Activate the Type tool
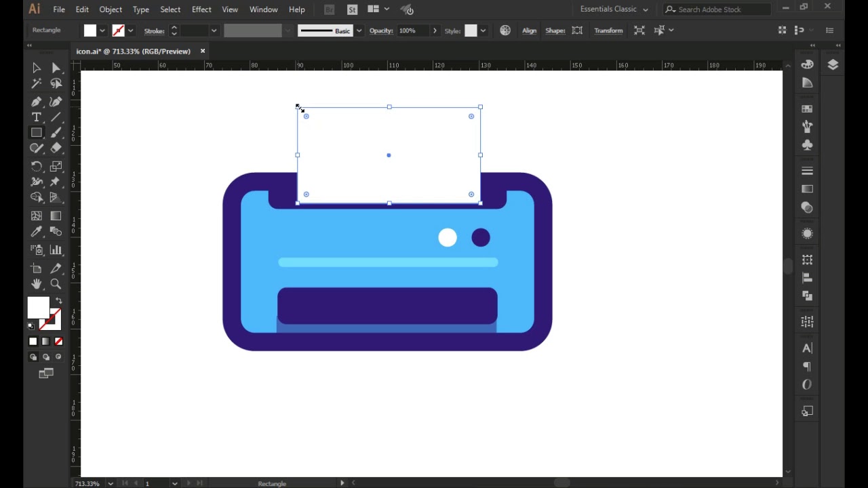The height and width of the screenshot is (488, 868). [x=37, y=117]
